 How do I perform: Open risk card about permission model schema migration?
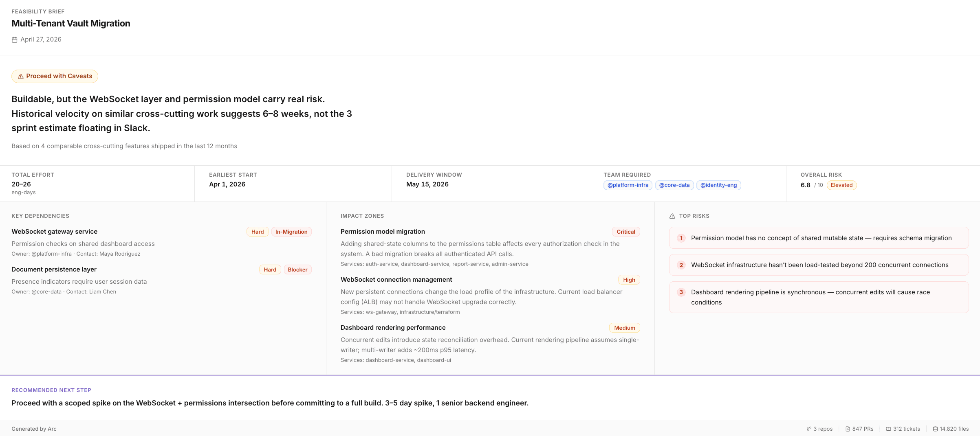click(819, 238)
